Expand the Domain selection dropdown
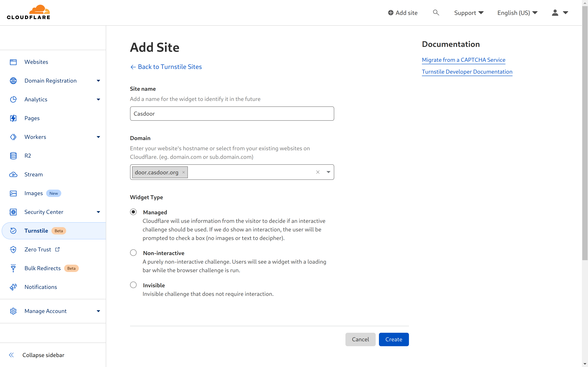Viewport: 588px width, 367px height. coord(329,172)
